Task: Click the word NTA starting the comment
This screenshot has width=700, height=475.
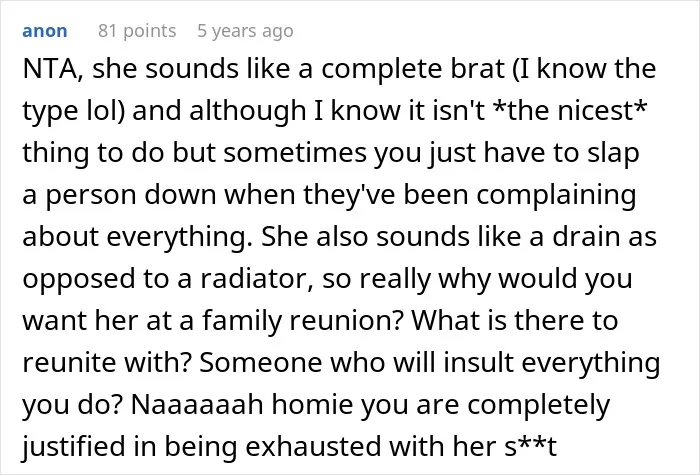Action: (x=52, y=69)
